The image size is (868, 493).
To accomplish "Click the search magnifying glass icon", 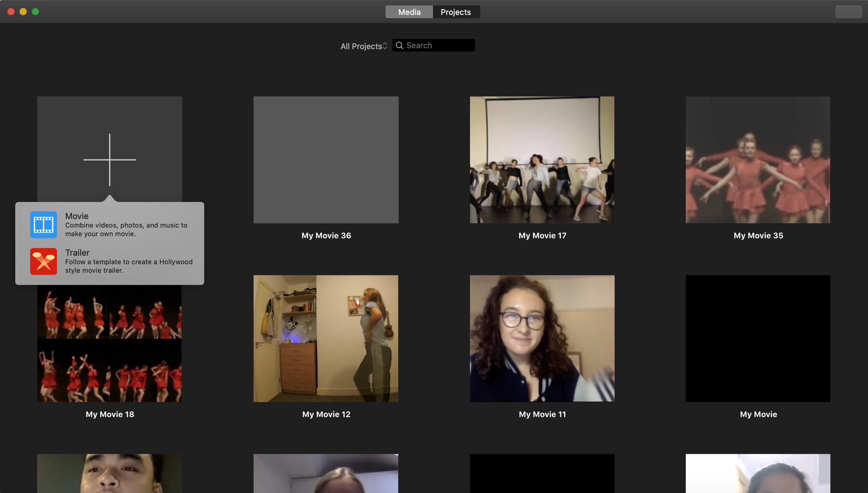I will 400,45.
